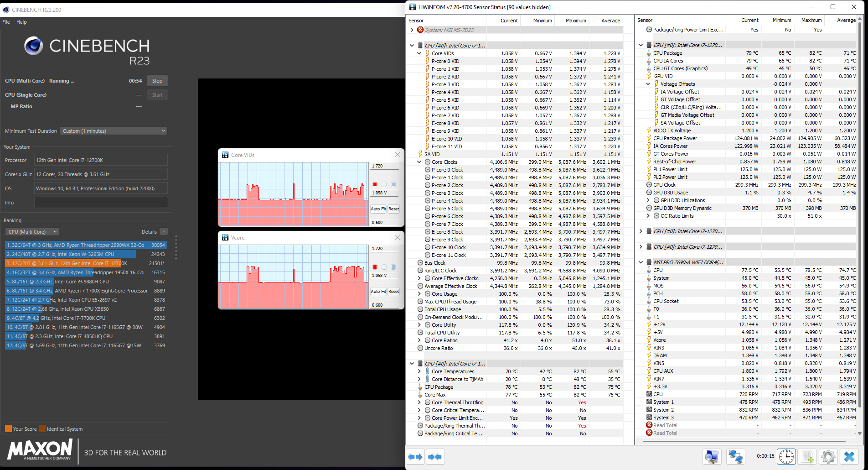Click the Vcore graph window icon
Viewport: 868px width, 470px height.
tap(225, 238)
